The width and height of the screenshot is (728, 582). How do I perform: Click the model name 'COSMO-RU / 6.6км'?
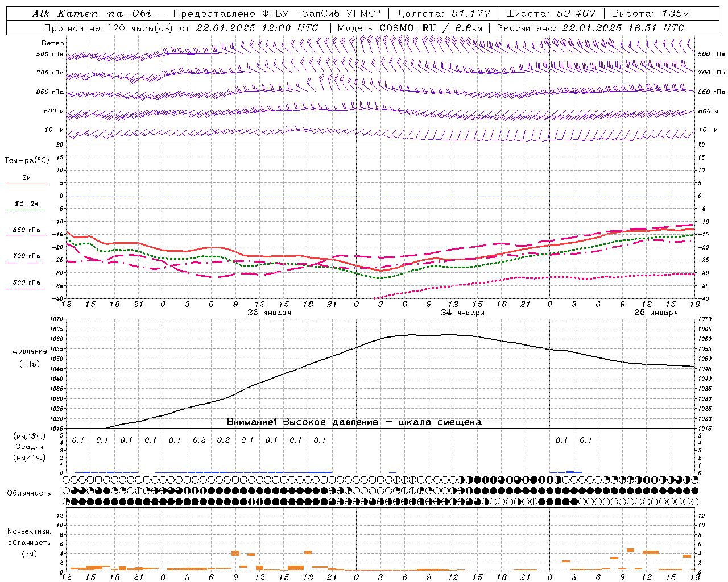click(x=431, y=28)
